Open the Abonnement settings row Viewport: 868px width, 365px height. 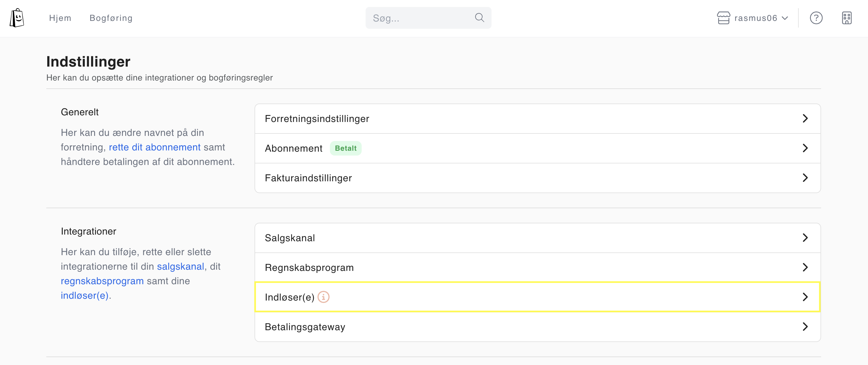(538, 148)
